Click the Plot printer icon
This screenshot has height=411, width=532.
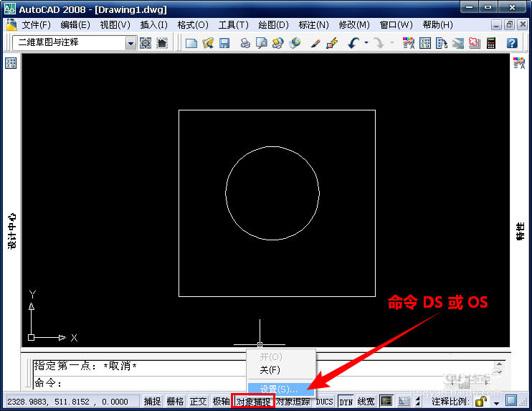pyautogui.click(x=245, y=43)
